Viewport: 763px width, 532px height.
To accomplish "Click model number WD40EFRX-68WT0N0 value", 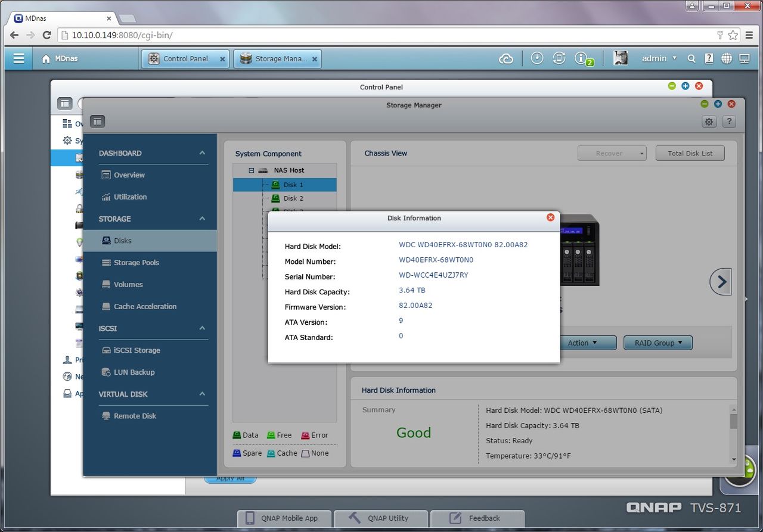I will 436,260.
